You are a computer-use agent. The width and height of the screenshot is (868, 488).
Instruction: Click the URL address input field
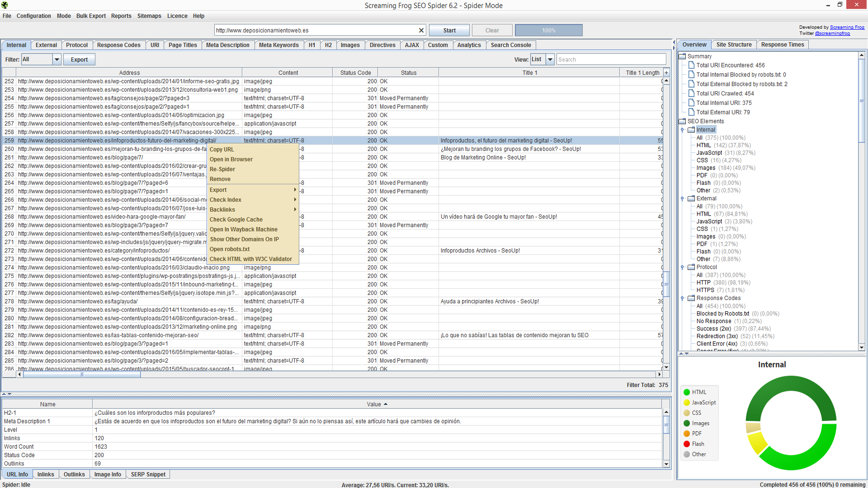click(316, 30)
